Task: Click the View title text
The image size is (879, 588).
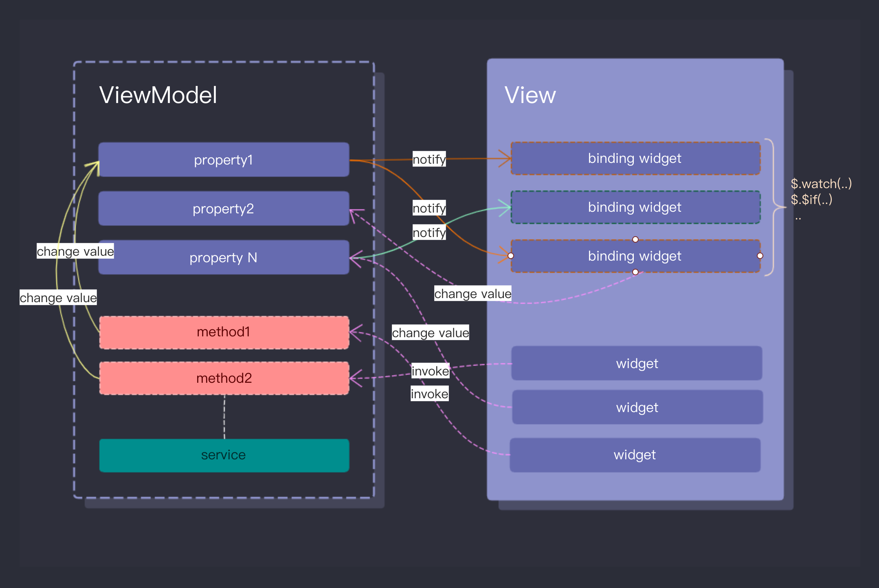Action: 530,95
